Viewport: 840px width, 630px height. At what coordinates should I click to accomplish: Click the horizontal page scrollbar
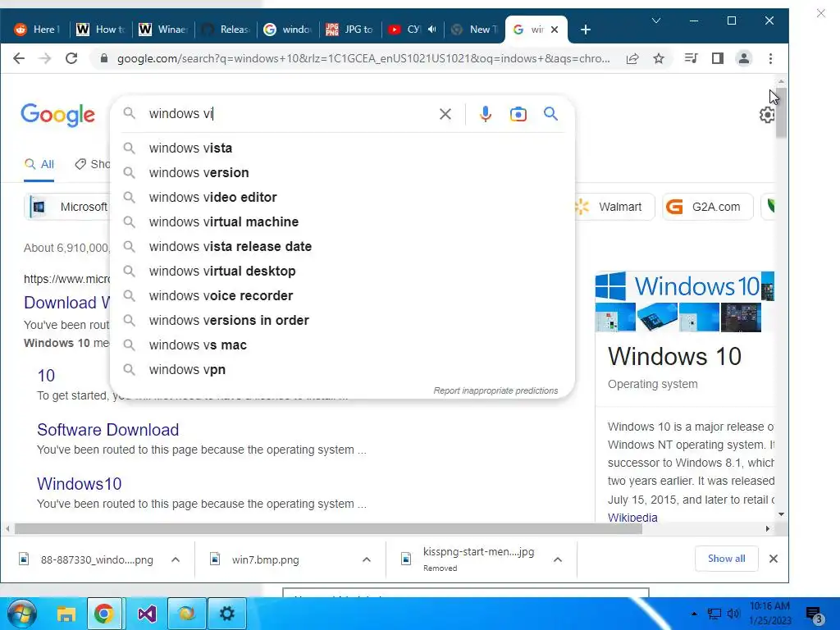pyautogui.click(x=328, y=529)
